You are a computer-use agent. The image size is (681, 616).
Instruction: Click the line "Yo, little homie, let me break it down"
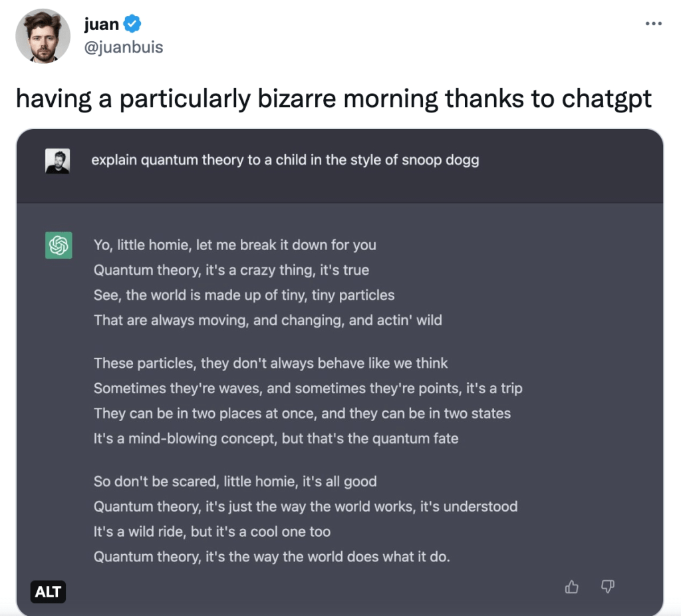[235, 245]
